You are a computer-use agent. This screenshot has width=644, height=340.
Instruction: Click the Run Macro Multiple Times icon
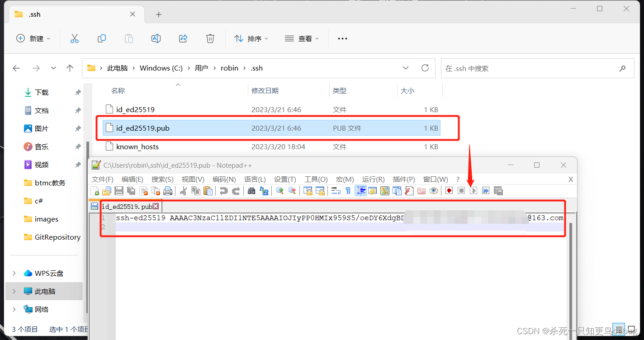coord(486,191)
